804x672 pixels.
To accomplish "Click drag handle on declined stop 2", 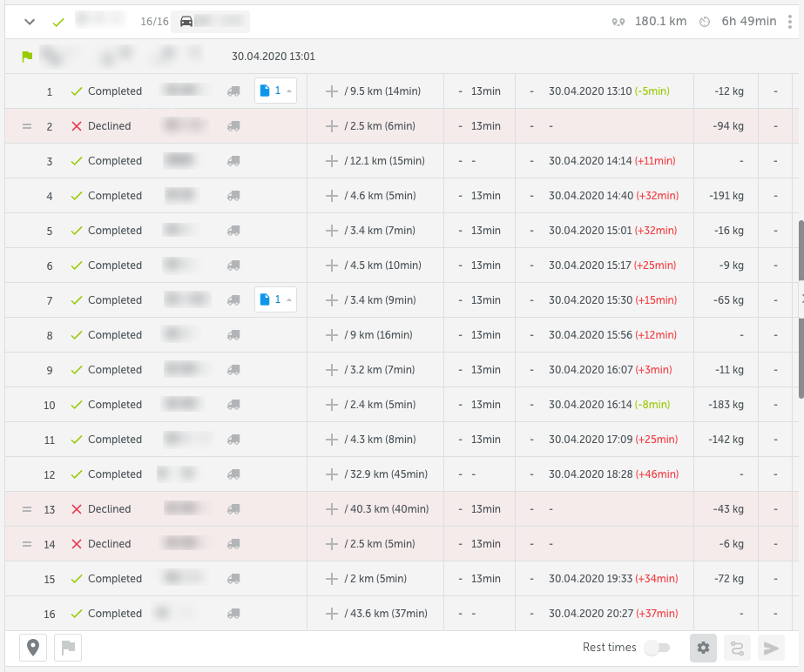I will [26, 126].
